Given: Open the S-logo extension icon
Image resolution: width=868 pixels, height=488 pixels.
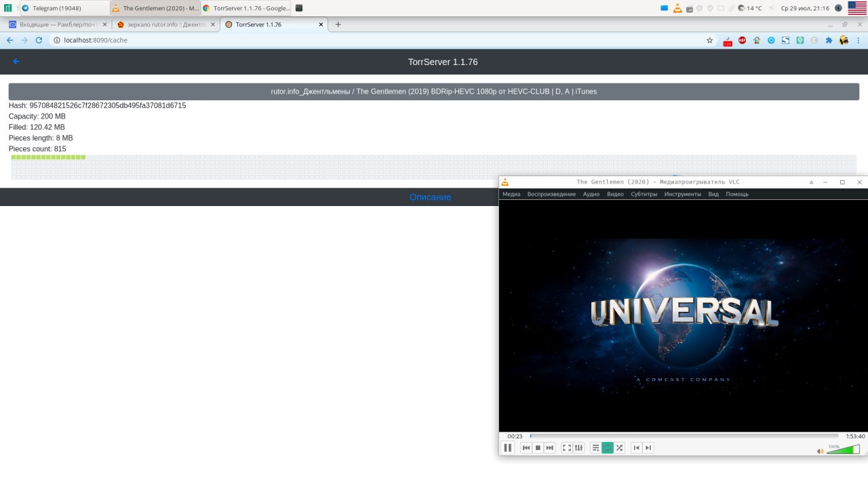Looking at the screenshot, I should click(785, 40).
